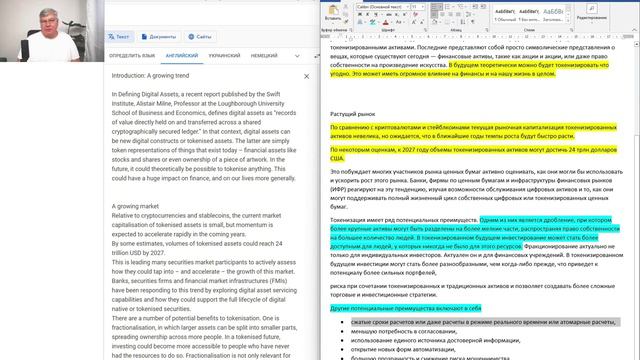Click the font color button
Image resolution: width=640 pixels, height=360 pixels.
[385, 22]
